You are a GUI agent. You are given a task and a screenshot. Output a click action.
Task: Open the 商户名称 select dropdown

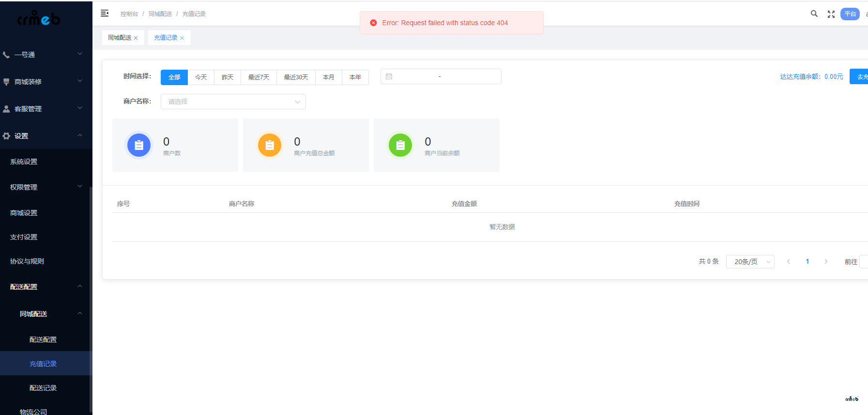(x=233, y=102)
